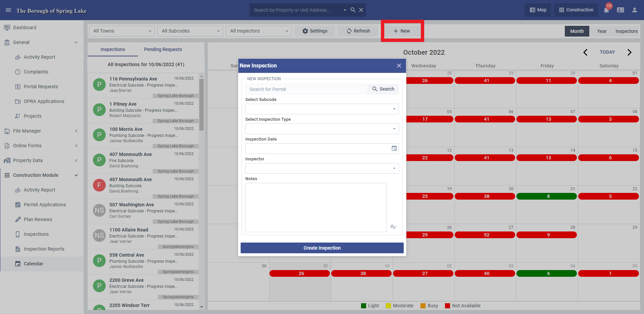Open the green 8 count on Friday 21
This screenshot has width=644, height=314.
(547, 196)
